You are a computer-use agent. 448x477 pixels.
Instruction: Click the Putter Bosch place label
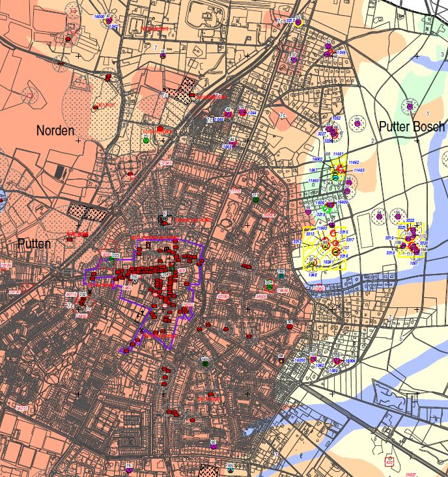pos(411,126)
